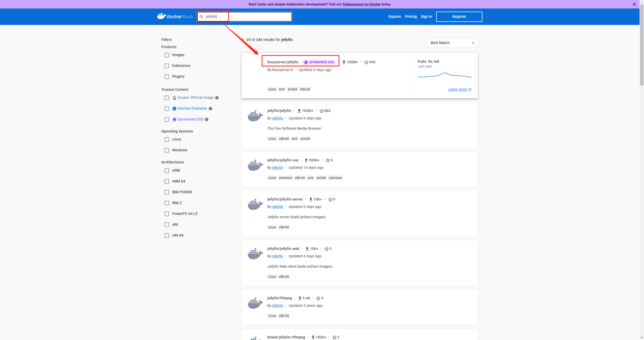Image resolution: width=644 pixels, height=340 pixels.
Task: Enable the Images product filter
Action: [x=167, y=55]
